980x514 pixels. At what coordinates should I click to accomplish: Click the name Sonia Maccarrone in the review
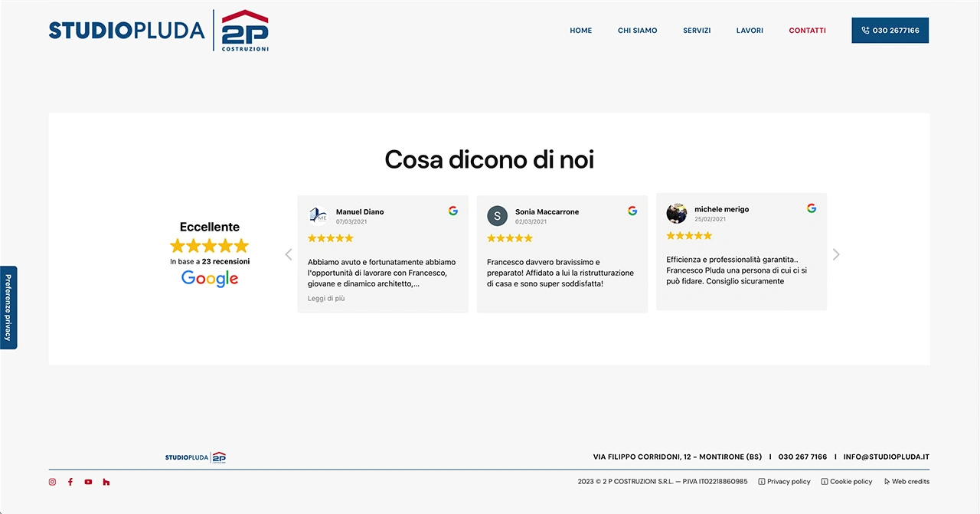click(x=547, y=212)
